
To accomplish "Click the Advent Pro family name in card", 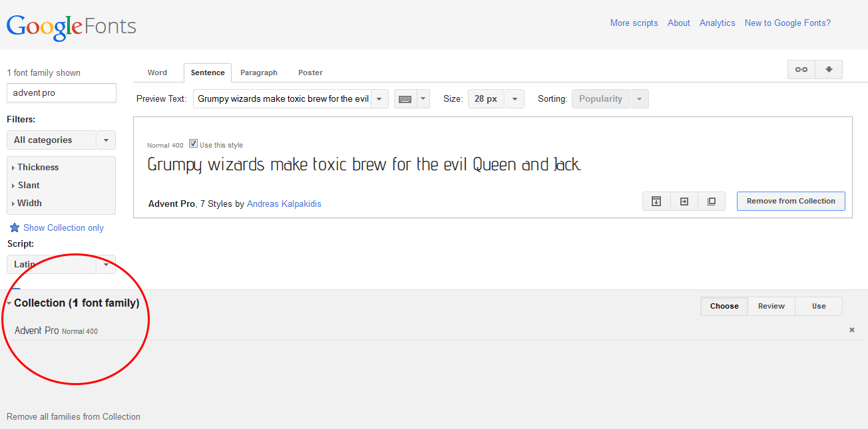I will (172, 204).
